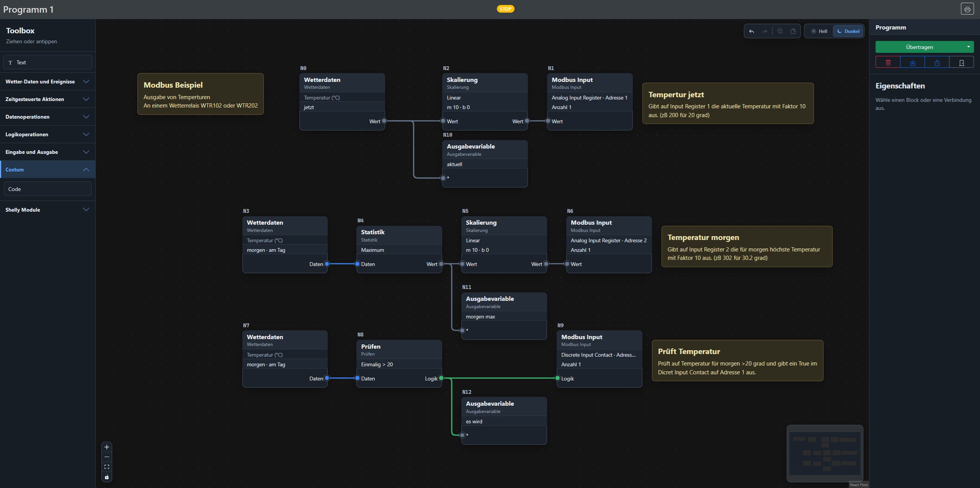Expand Zeitgesteuerte Aktionen section
980x488 pixels.
click(47, 99)
